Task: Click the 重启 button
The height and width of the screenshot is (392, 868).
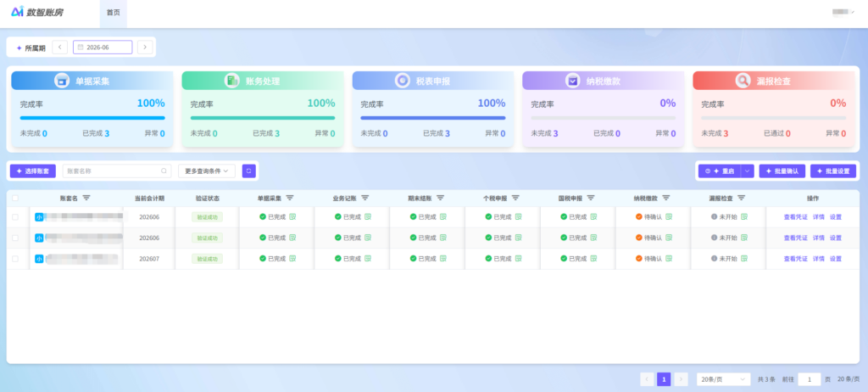Action: point(720,171)
